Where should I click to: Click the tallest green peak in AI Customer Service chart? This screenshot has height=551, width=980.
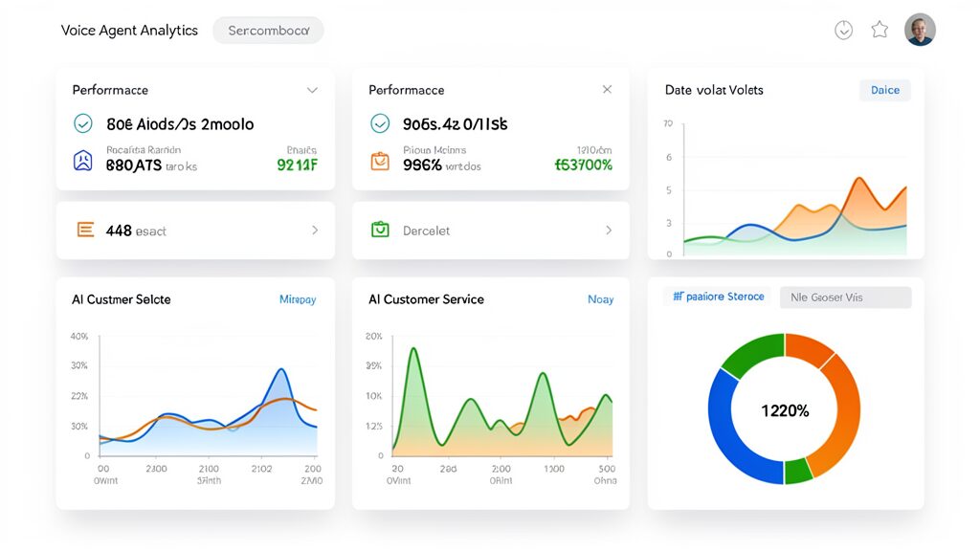coord(412,350)
